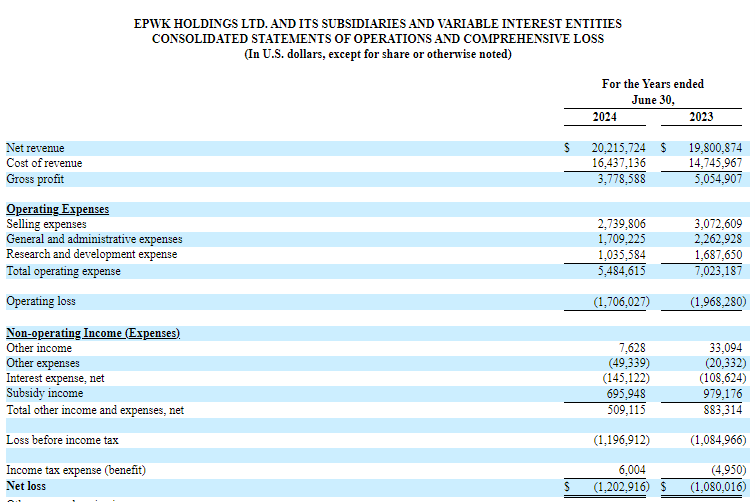Click the 'Net revenue' row label
Screen dimensions: 755x502
pos(35,148)
